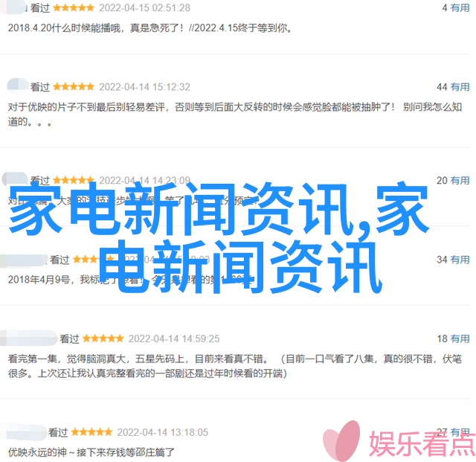Click the star rating on the 02:51:28 review
The width and height of the screenshot is (476, 462).
pyautogui.click(x=74, y=8)
